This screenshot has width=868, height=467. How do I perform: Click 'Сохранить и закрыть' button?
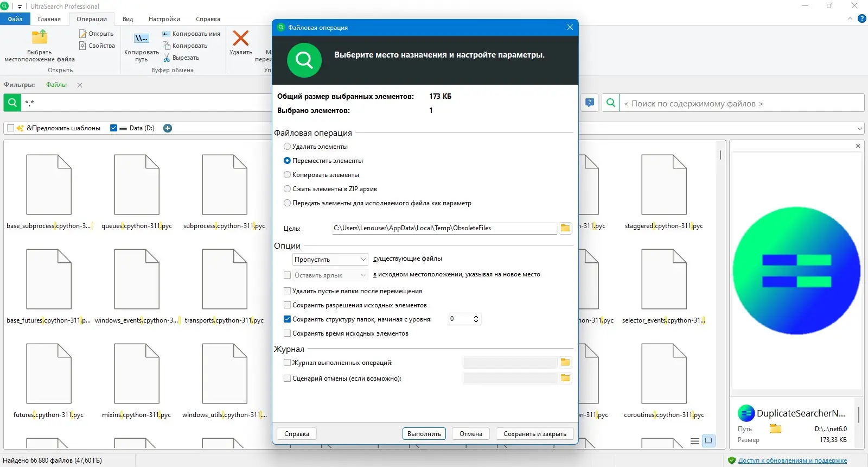[x=535, y=434]
